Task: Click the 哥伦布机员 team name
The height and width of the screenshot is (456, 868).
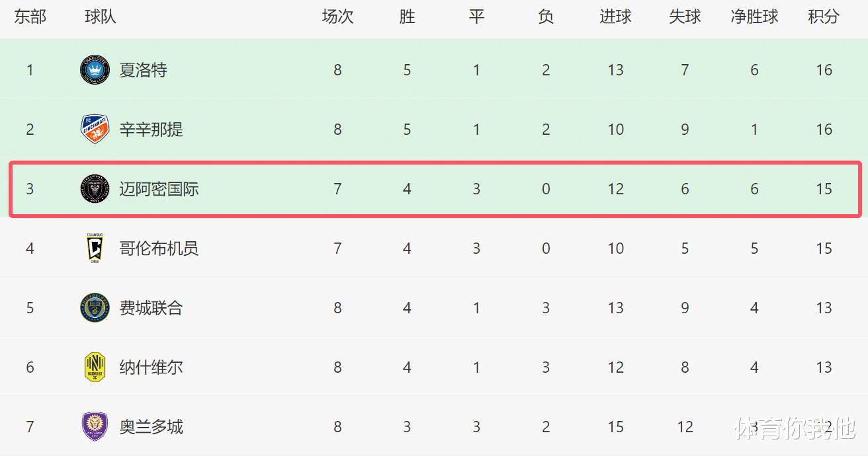Action: [159, 248]
